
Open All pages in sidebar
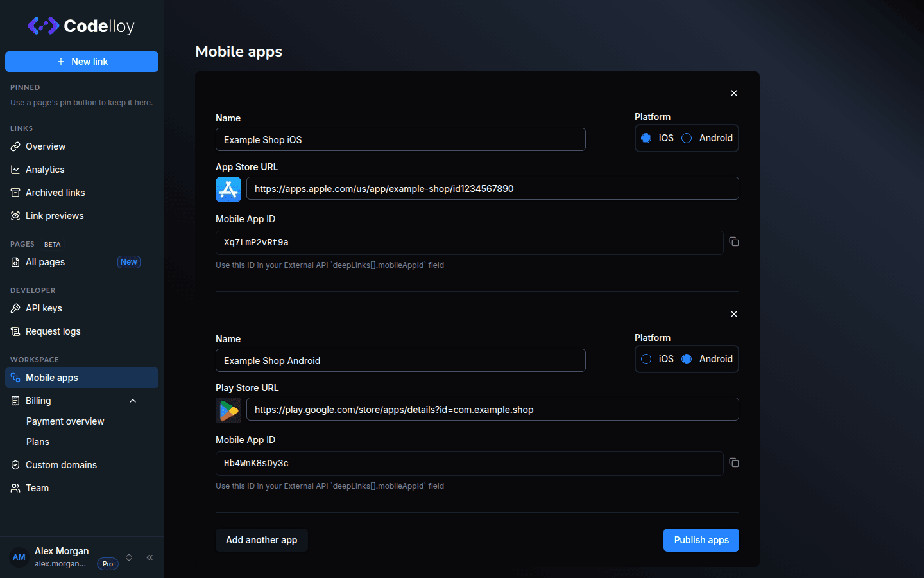point(81,262)
